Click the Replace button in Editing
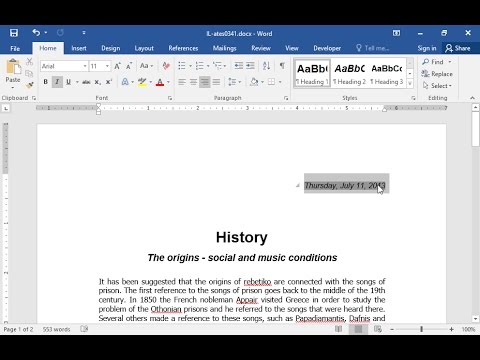This screenshot has height=360, width=480. 437,74
